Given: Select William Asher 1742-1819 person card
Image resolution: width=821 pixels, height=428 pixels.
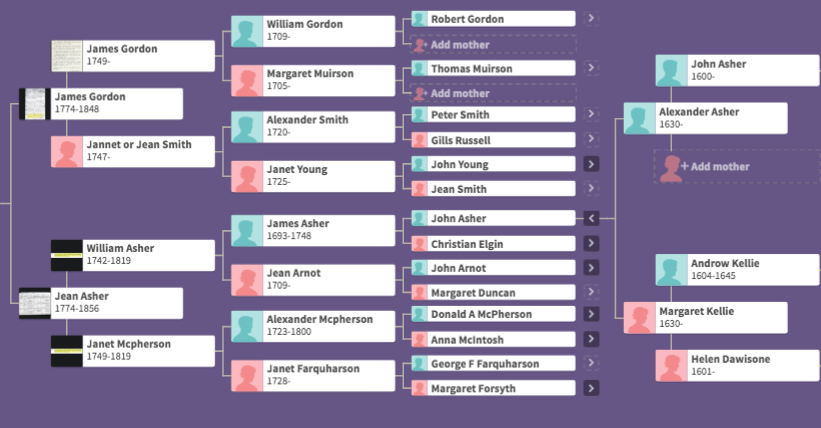Looking at the screenshot, I should (132, 256).
